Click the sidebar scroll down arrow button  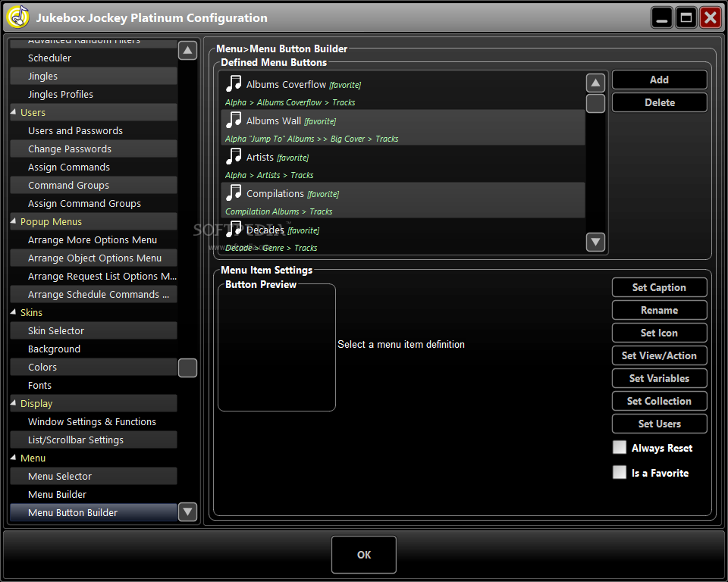[x=187, y=512]
